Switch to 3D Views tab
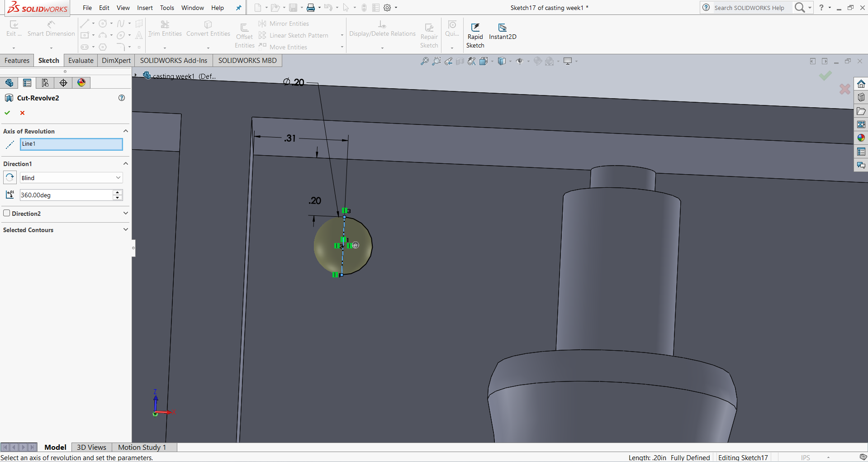Screen dimensions: 868x462 click(91, 447)
